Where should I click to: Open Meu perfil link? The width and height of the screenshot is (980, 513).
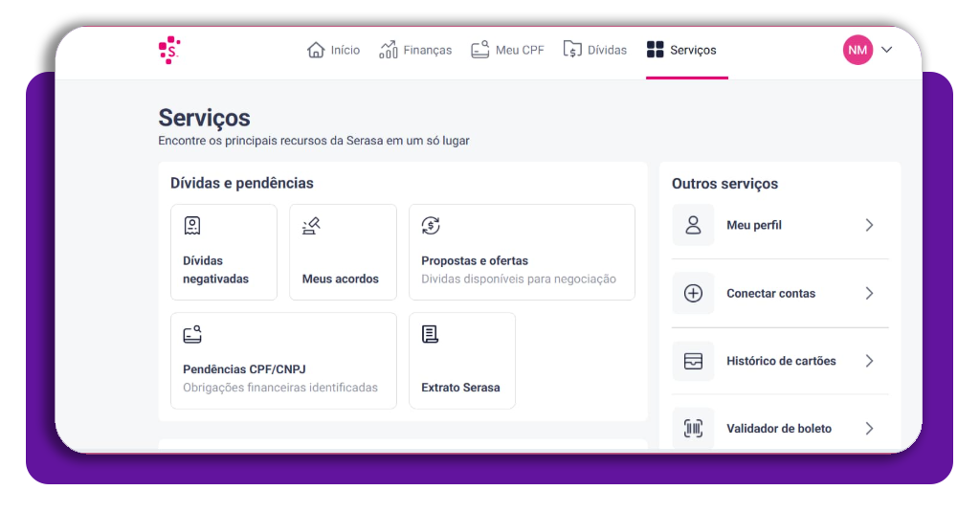pyautogui.click(x=780, y=225)
